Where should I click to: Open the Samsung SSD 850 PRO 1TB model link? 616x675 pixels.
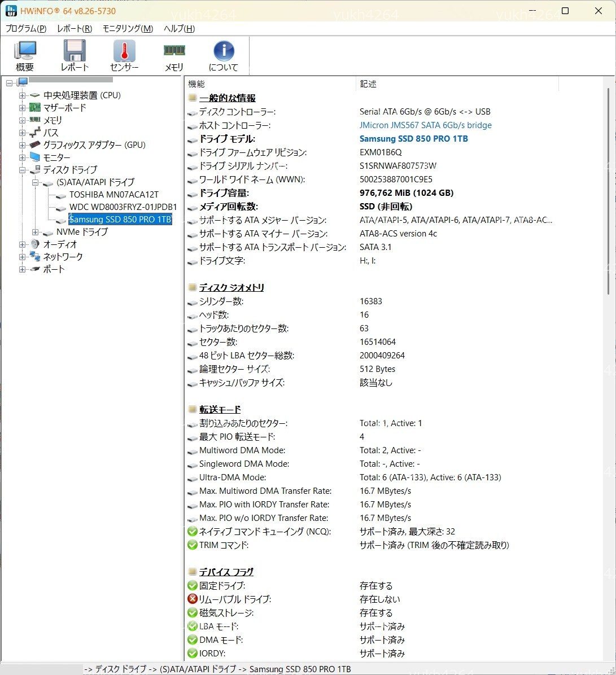[x=413, y=139]
